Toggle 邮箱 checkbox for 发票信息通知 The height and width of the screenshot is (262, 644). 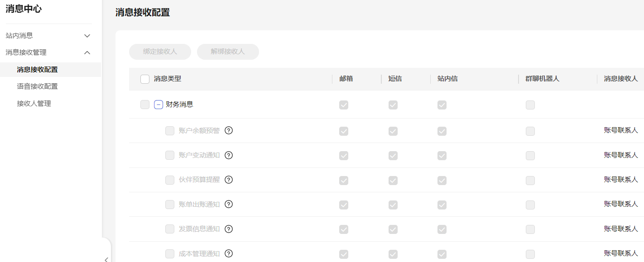pyautogui.click(x=344, y=229)
